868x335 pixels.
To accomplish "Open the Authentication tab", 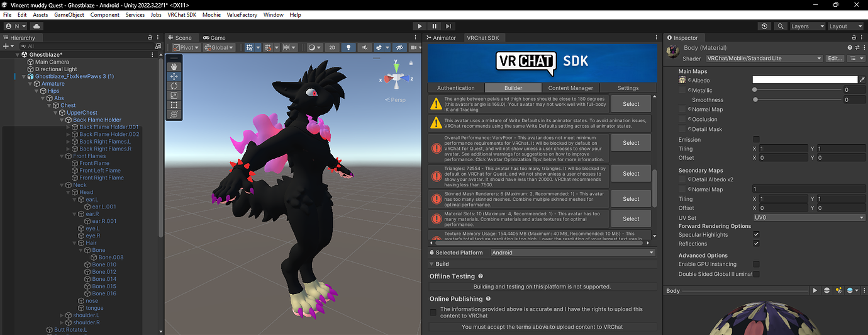I will coord(456,88).
